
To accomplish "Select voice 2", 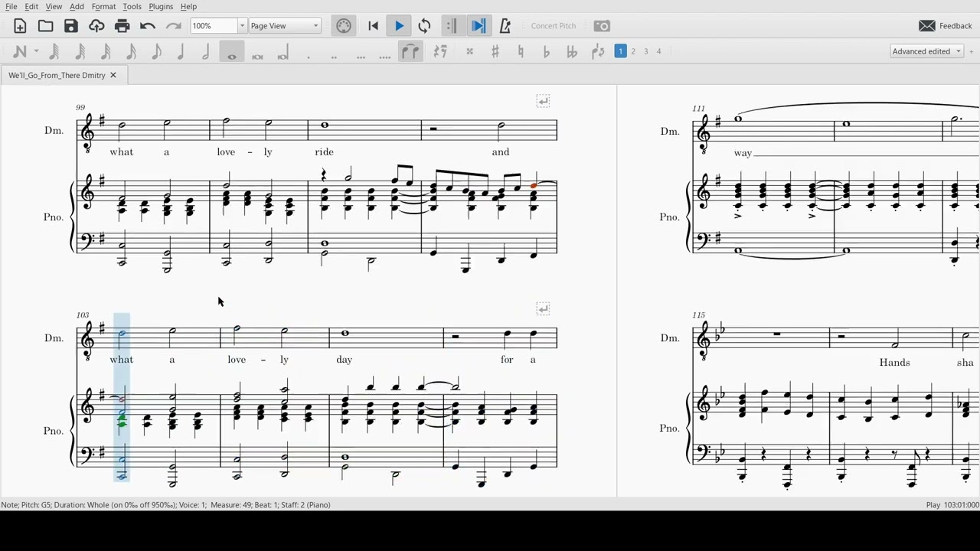I will [x=633, y=51].
